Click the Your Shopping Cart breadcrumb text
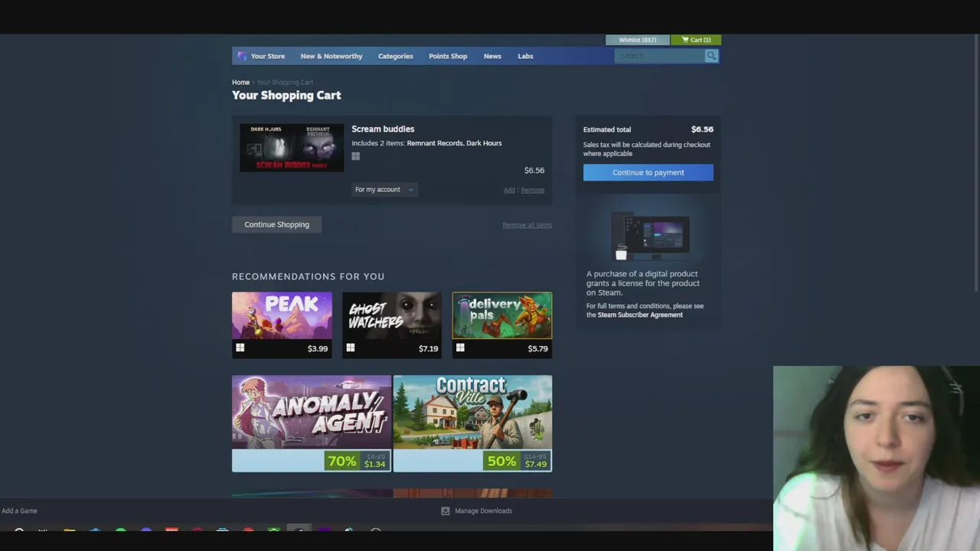 (285, 82)
